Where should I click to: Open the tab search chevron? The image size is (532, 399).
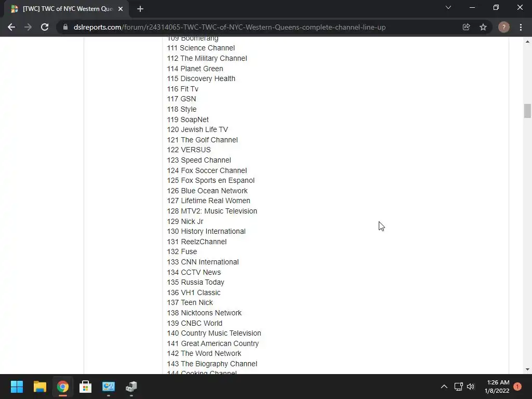pos(448,7)
